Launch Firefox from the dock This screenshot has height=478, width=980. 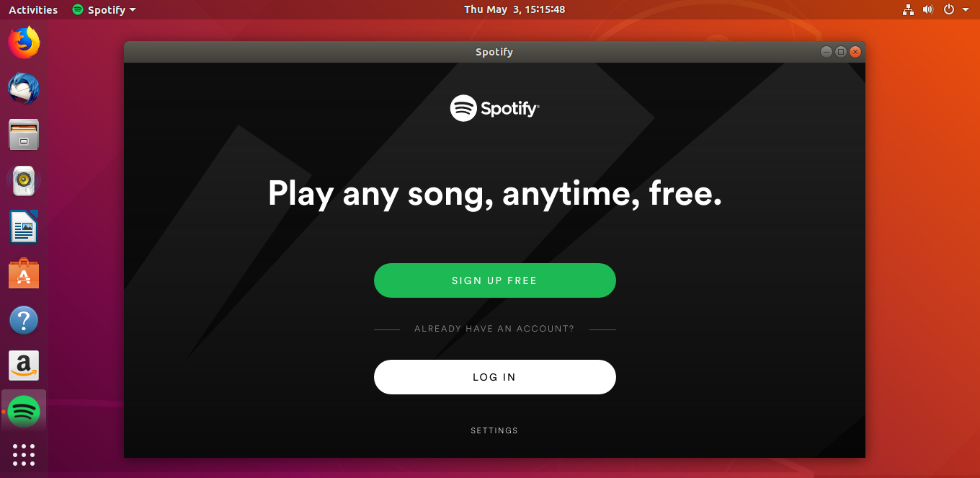24,43
